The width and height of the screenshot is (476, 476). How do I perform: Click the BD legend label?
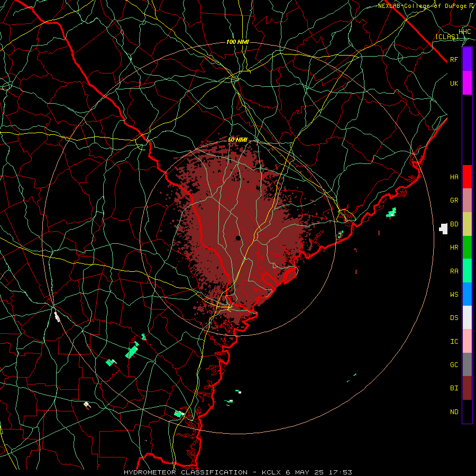click(454, 224)
